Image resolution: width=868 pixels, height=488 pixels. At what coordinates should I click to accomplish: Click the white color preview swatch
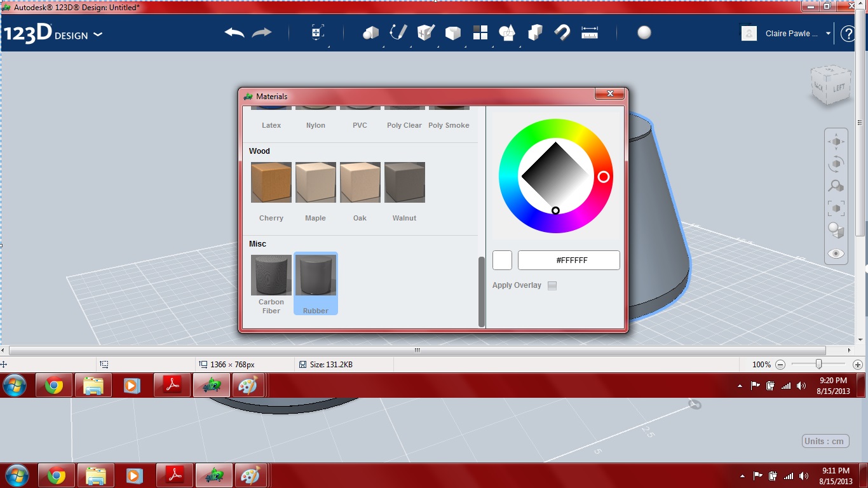(x=502, y=261)
